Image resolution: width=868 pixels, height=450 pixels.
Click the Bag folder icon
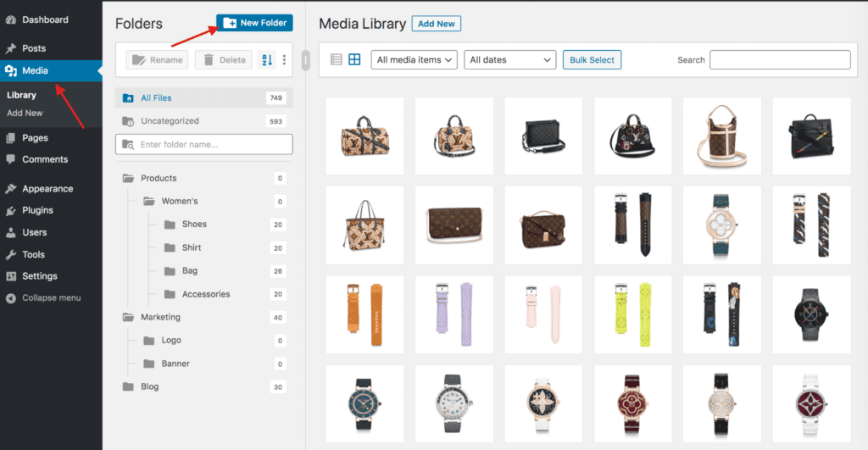pos(170,270)
